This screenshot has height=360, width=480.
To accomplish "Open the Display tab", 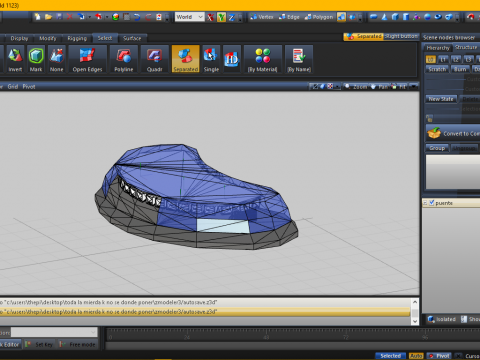I will pyautogui.click(x=19, y=38).
